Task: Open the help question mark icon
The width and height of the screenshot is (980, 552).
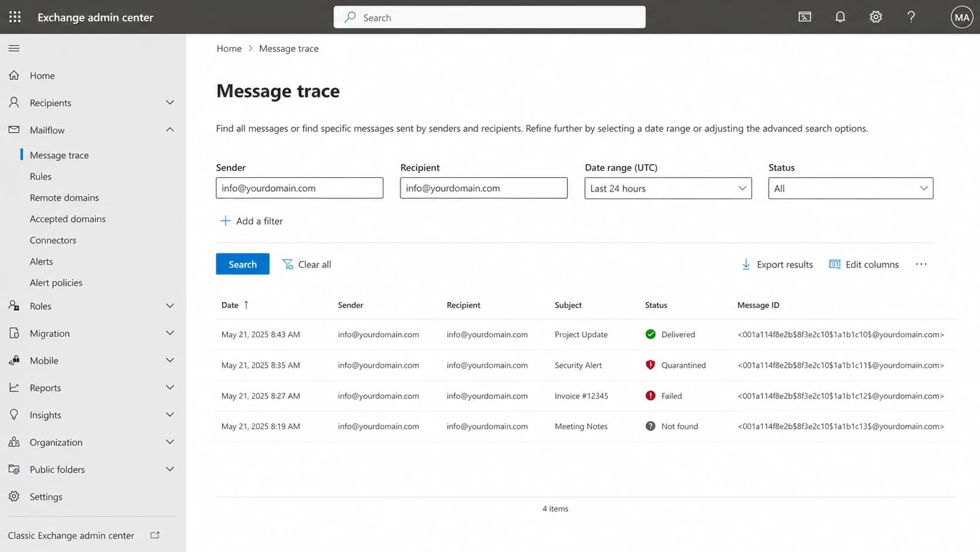Action: (x=911, y=17)
